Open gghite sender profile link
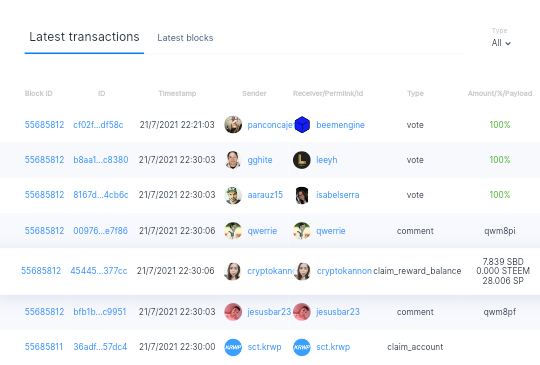The width and height of the screenshot is (540, 365). click(260, 160)
